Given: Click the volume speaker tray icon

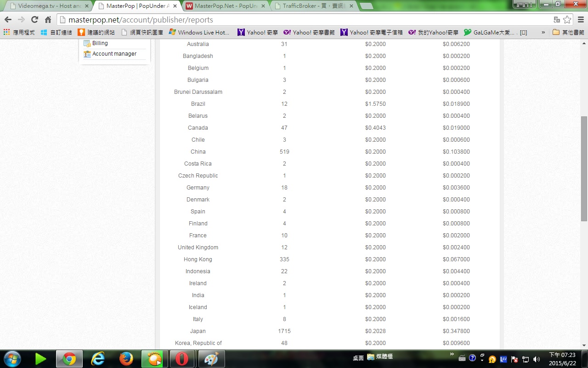Looking at the screenshot, I should coord(536,359).
